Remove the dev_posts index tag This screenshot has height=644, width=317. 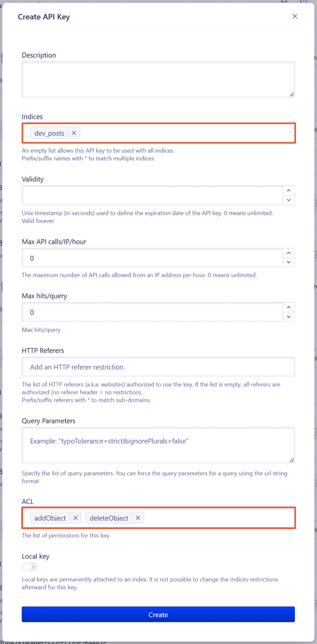74,133
